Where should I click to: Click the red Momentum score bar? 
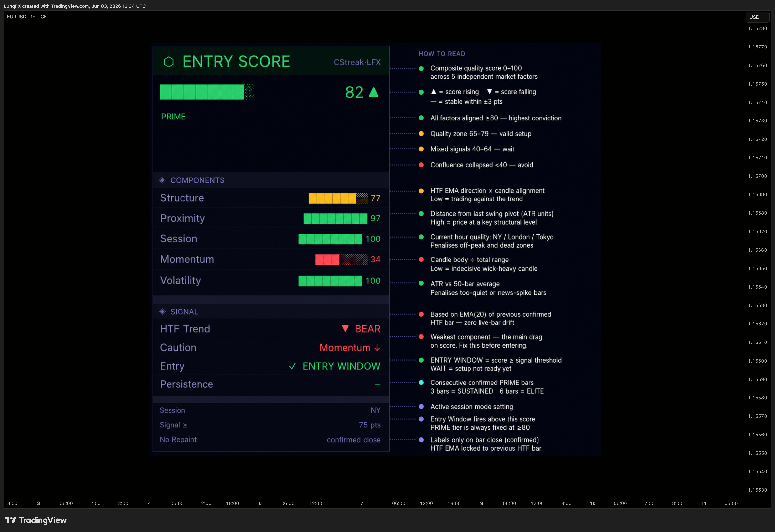[341, 259]
